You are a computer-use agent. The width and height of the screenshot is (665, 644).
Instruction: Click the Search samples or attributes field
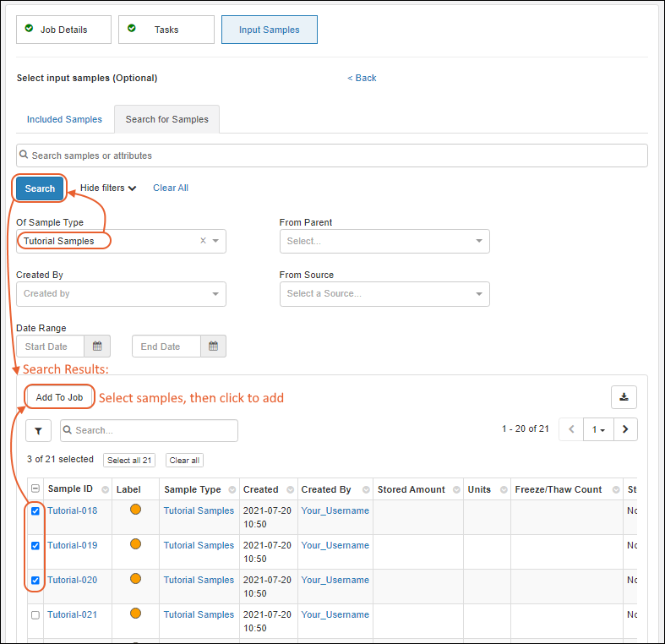tap(332, 156)
